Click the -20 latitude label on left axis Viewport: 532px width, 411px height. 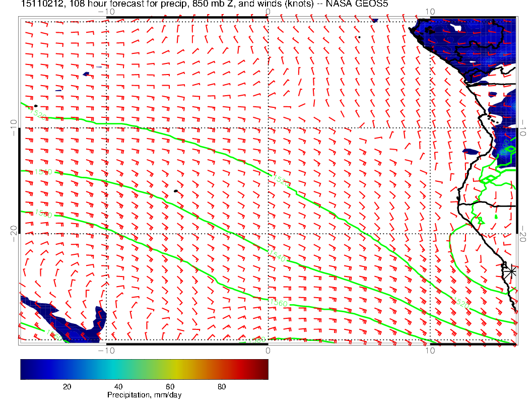click(14, 234)
